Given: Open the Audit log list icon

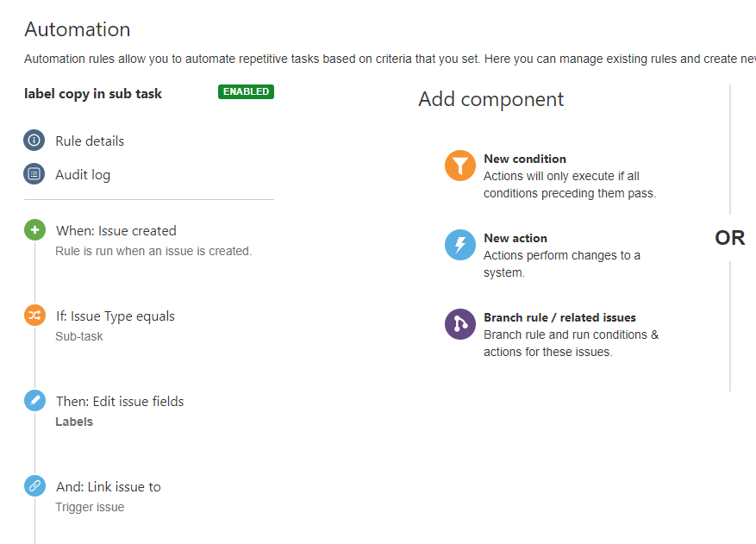Looking at the screenshot, I should tap(34, 174).
